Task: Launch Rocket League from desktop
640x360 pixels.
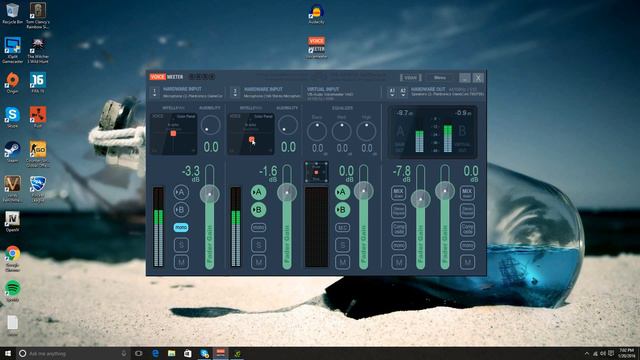Action: click(x=38, y=189)
